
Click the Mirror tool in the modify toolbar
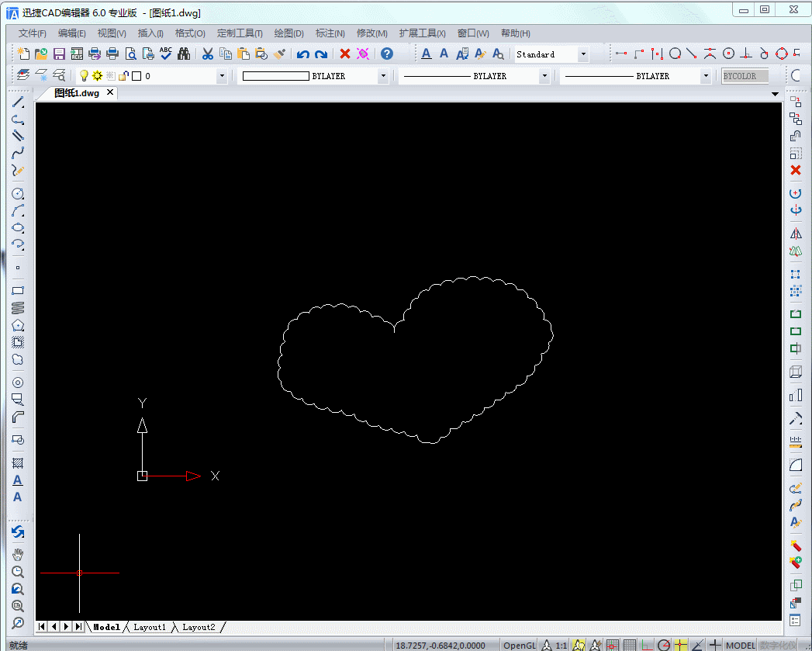(796, 234)
